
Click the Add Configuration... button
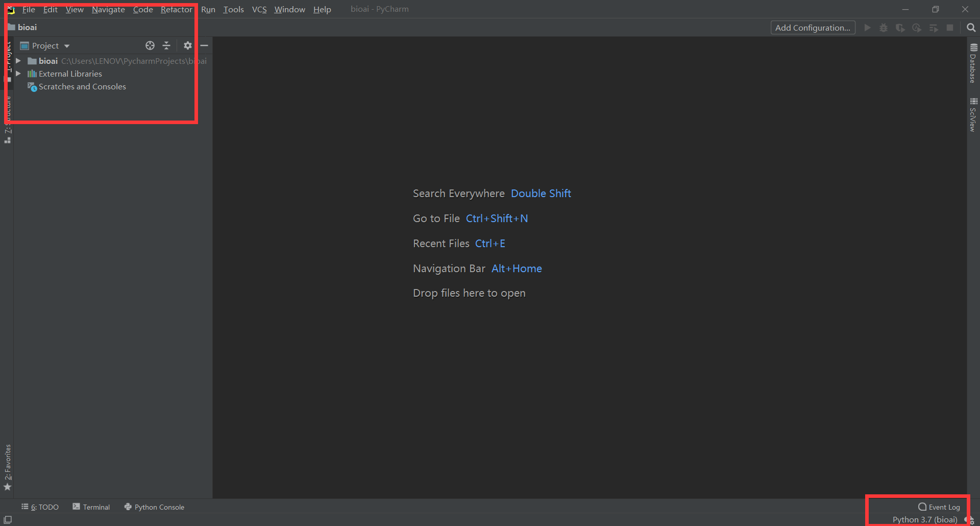click(x=813, y=28)
